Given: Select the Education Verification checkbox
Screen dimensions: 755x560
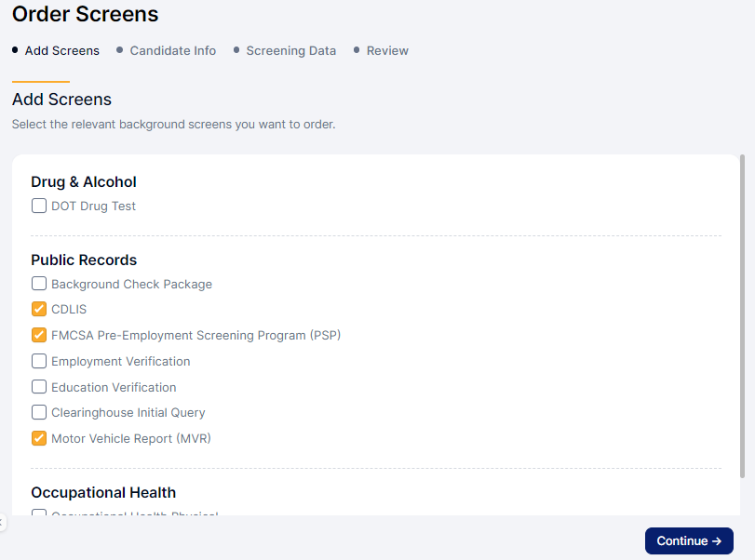Looking at the screenshot, I should 39,387.
